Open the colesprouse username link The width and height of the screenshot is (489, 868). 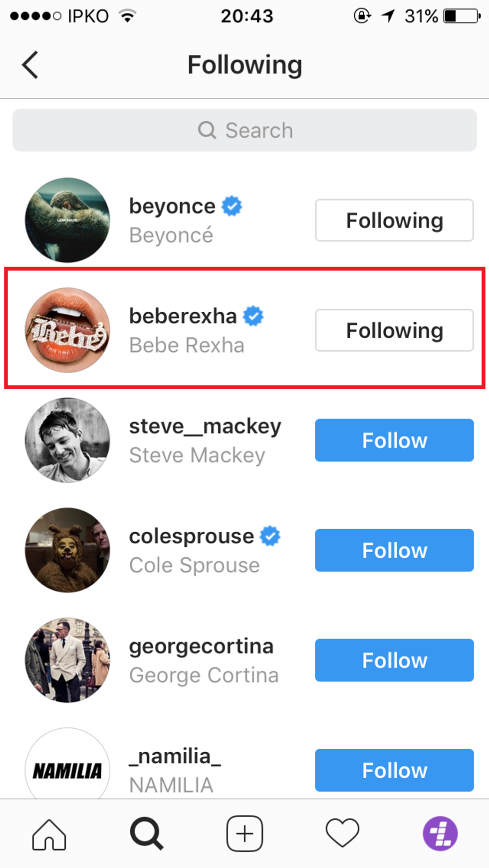(x=192, y=536)
